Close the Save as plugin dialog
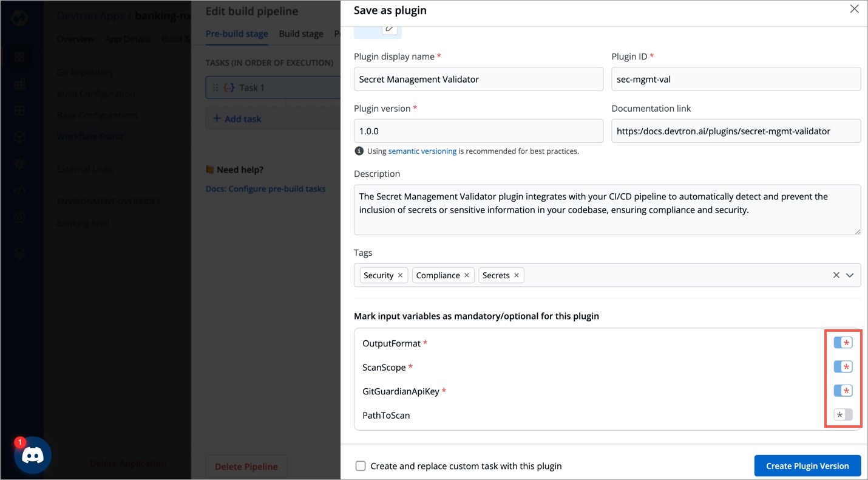This screenshot has width=868, height=480. [854, 9]
